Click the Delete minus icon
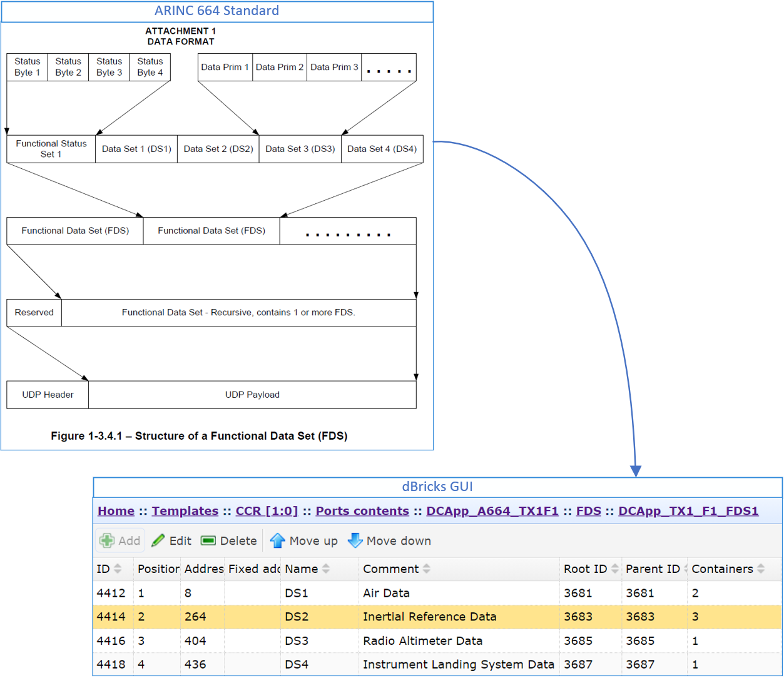Image resolution: width=784 pixels, height=678 pixels. point(208,540)
